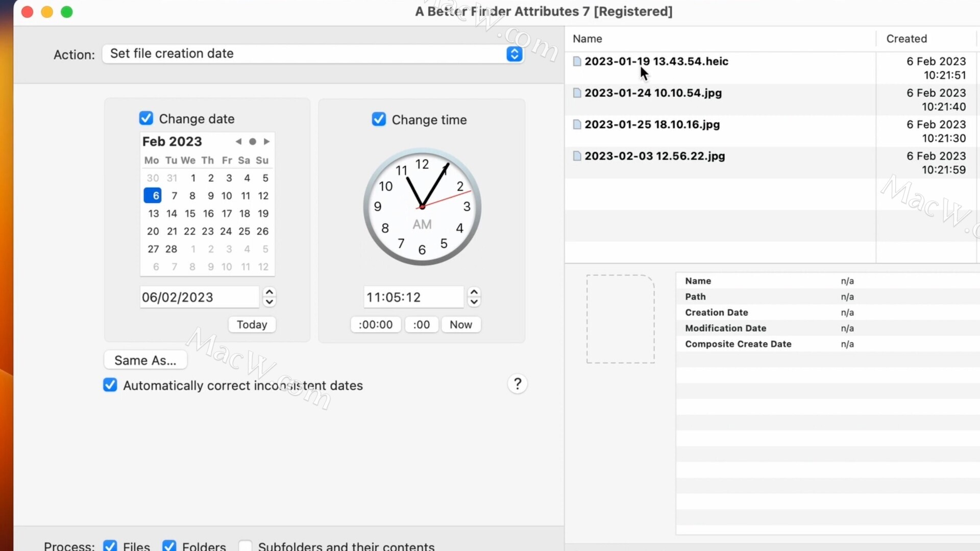The height and width of the screenshot is (551, 980).
Task: Close the window with red button
Action: [28, 12]
